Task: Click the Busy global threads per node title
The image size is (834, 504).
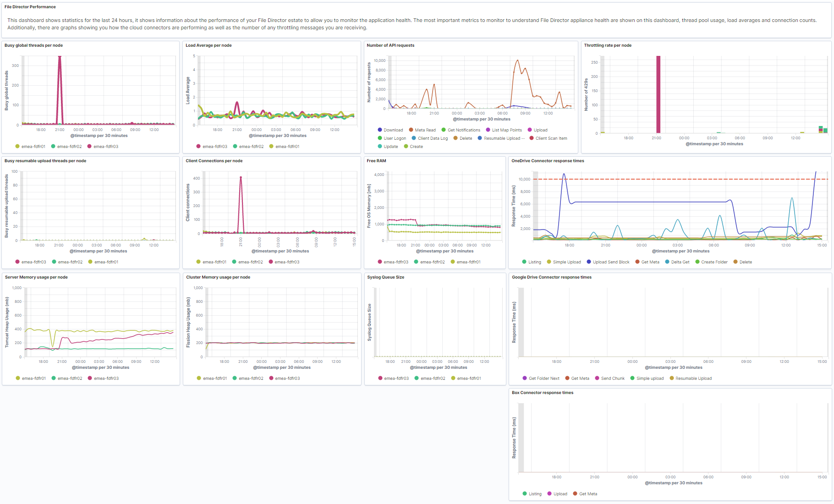Action: click(34, 45)
